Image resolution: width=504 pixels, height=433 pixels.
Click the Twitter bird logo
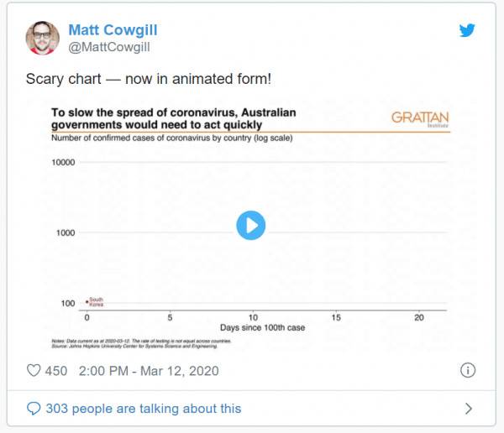click(x=467, y=30)
